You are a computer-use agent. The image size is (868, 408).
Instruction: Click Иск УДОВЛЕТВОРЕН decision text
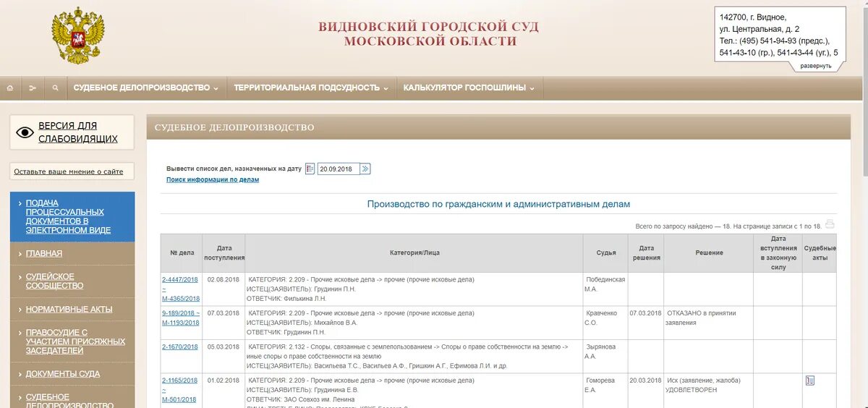click(x=704, y=384)
